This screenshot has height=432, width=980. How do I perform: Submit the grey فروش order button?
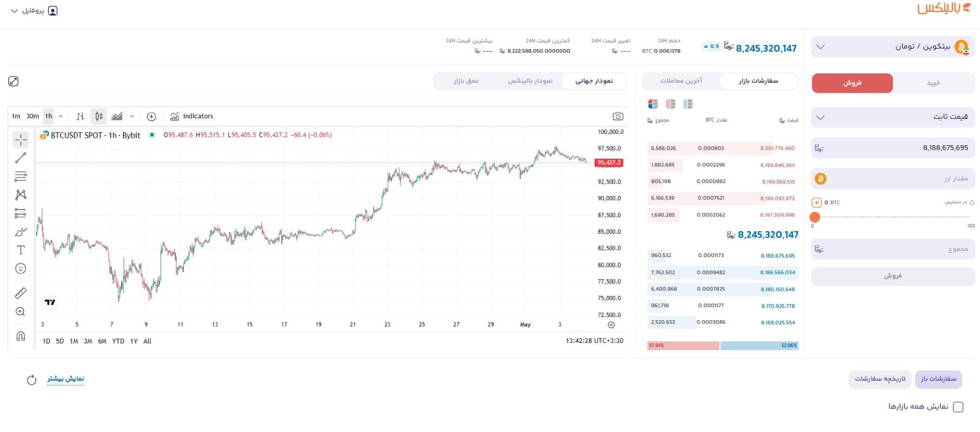click(x=893, y=276)
